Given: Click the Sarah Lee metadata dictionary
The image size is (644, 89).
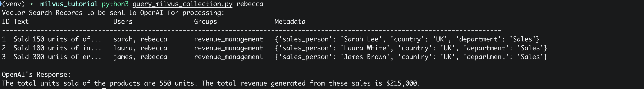Looking at the screenshot, I should coord(407,39).
